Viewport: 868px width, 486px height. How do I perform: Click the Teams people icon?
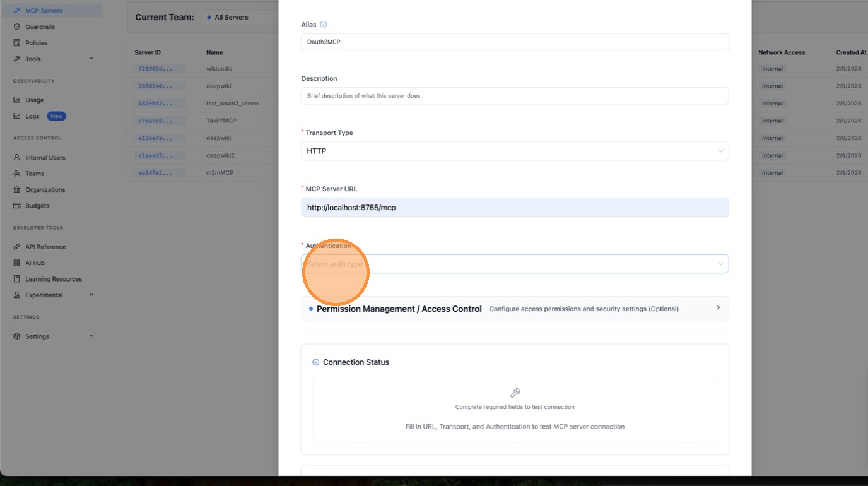17,174
